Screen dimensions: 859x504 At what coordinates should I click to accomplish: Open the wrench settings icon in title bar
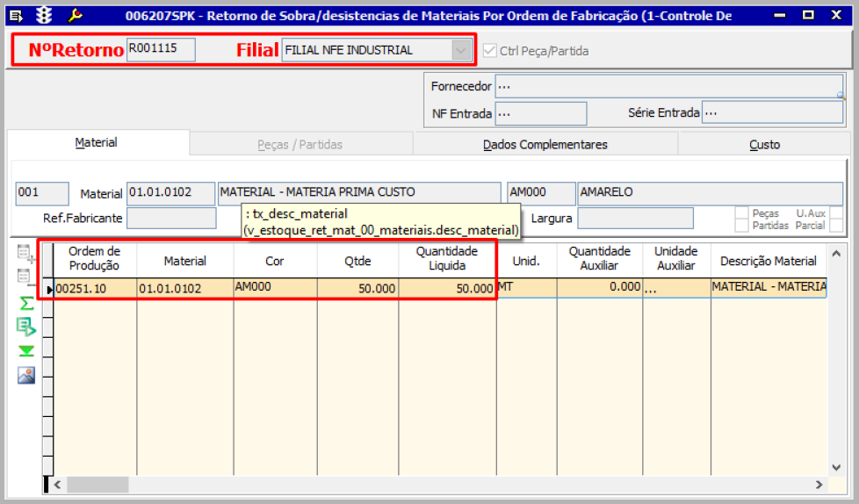(x=75, y=15)
